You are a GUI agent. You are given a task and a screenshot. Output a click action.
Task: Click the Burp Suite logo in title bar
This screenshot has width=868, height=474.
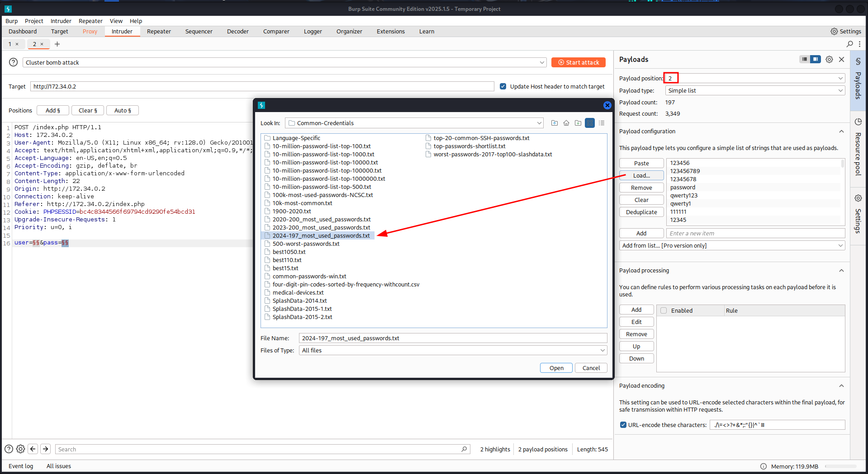[8, 9]
